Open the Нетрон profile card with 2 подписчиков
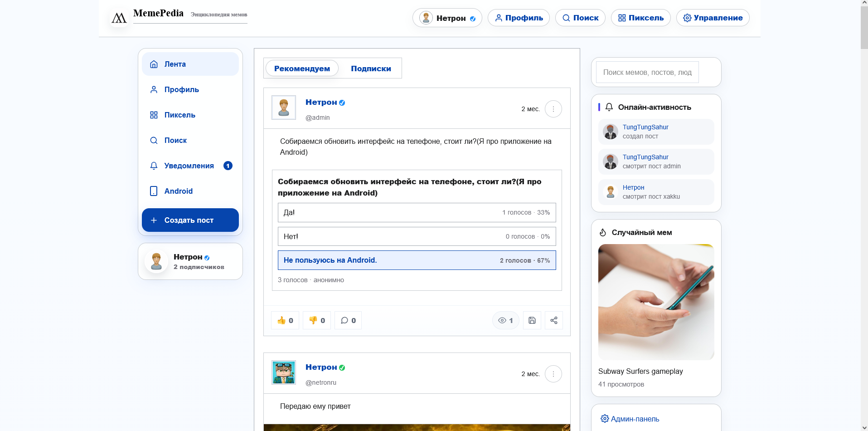 190,261
